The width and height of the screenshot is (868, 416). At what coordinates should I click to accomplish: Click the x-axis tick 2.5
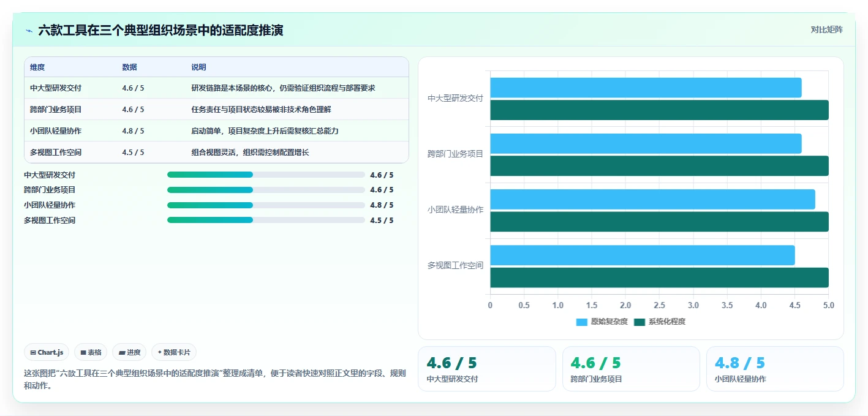pos(659,305)
